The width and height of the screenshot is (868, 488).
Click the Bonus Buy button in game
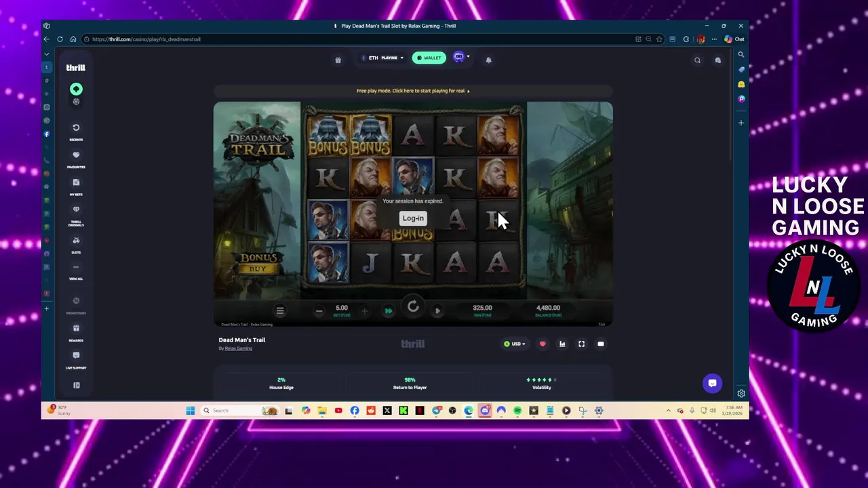258,263
